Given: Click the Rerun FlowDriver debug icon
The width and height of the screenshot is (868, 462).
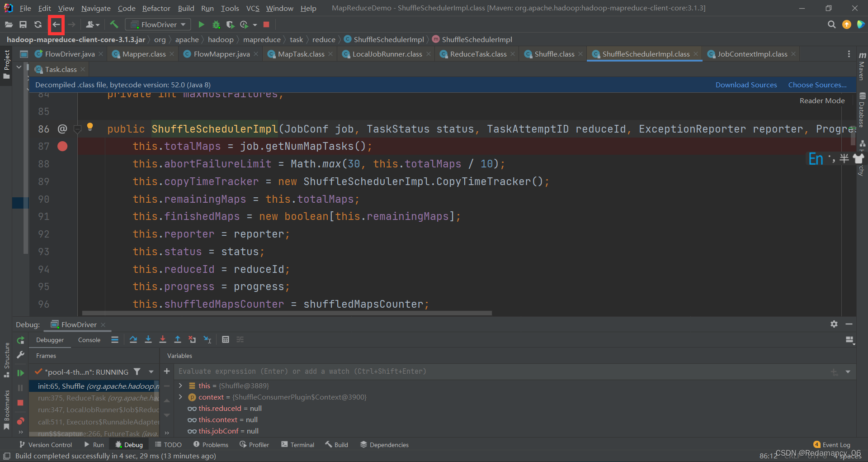Looking at the screenshot, I should (20, 340).
